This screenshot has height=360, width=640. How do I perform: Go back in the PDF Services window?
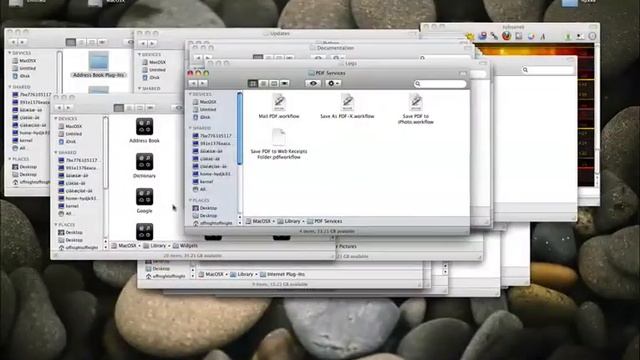click(193, 83)
